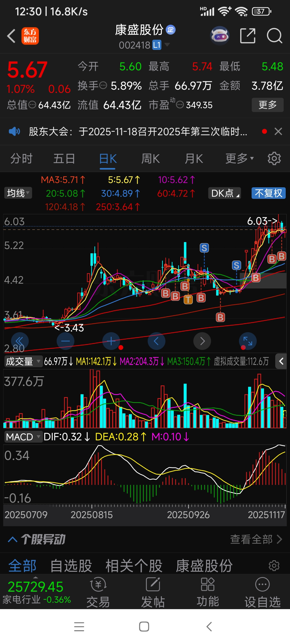Tap 更多 button for more quotes

click(268, 105)
